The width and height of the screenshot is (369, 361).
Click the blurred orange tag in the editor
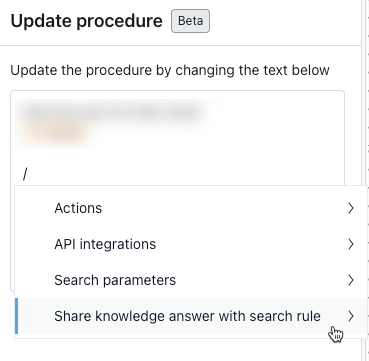54,132
